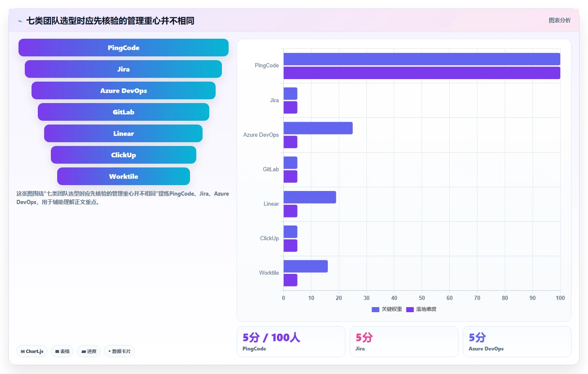
Task: Click Jira's 关键权重 bar in chart
Action: [x=290, y=93]
